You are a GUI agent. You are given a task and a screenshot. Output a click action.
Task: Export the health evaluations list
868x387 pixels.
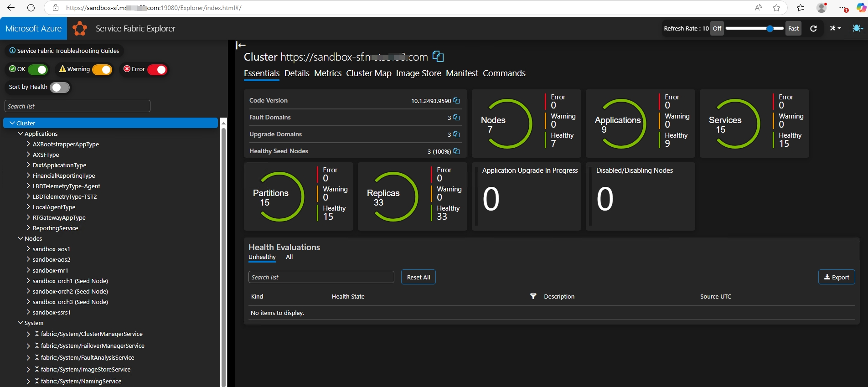(x=837, y=277)
